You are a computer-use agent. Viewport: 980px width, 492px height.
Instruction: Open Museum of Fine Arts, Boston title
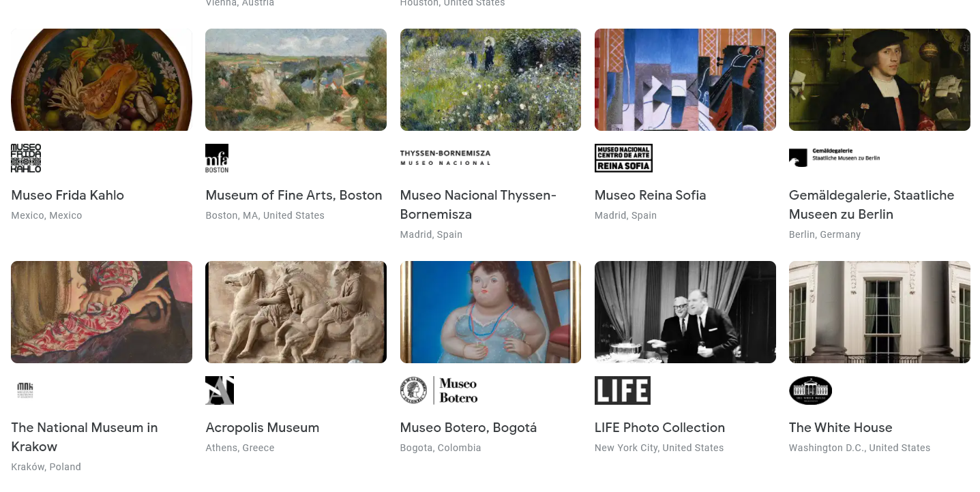pyautogui.click(x=294, y=195)
